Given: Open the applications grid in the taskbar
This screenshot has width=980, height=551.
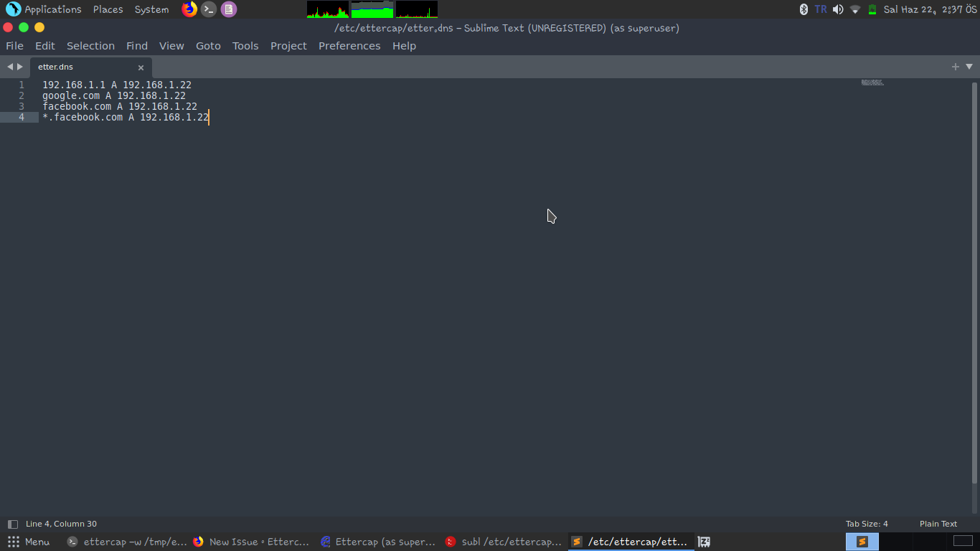Looking at the screenshot, I should point(13,542).
